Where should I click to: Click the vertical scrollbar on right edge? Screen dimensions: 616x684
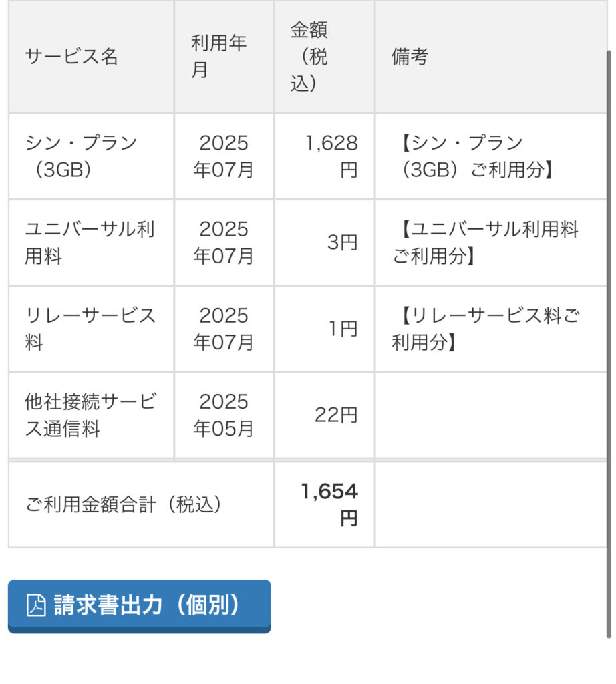click(x=609, y=344)
